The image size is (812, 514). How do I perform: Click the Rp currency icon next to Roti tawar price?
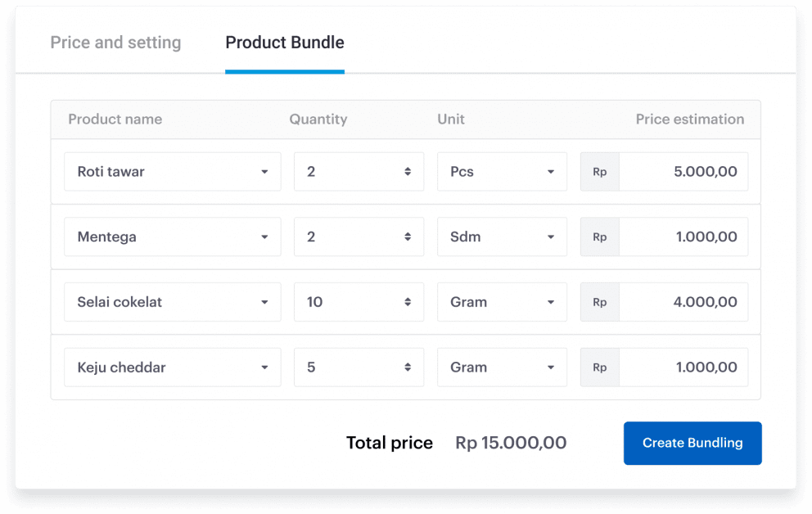pyautogui.click(x=599, y=171)
